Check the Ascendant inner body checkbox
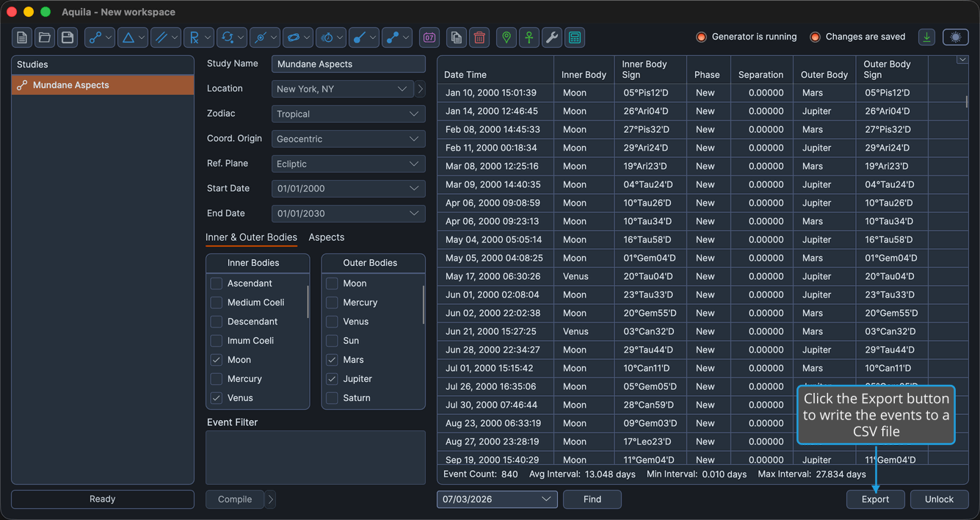980x520 pixels. tap(216, 284)
